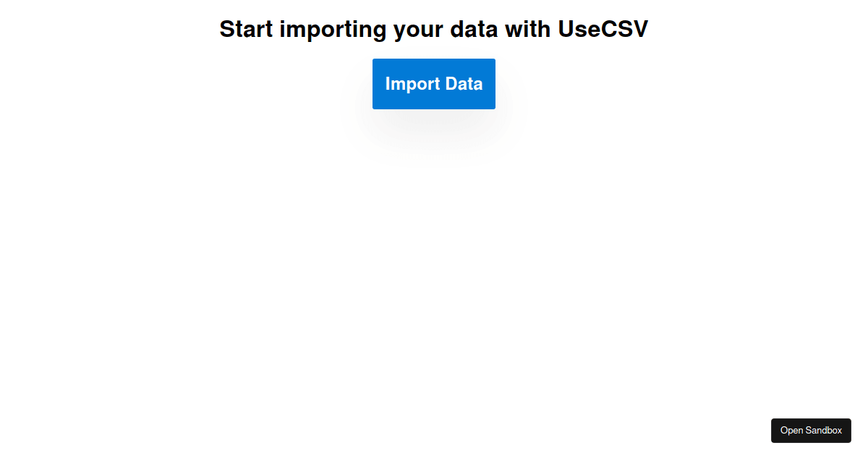Start a data import by clicking Import Data
868x456 pixels.
(433, 83)
